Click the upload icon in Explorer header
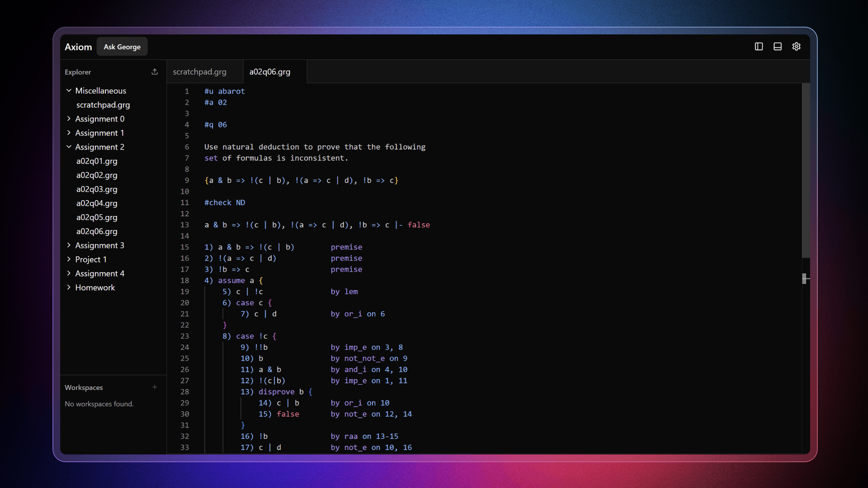 [155, 71]
